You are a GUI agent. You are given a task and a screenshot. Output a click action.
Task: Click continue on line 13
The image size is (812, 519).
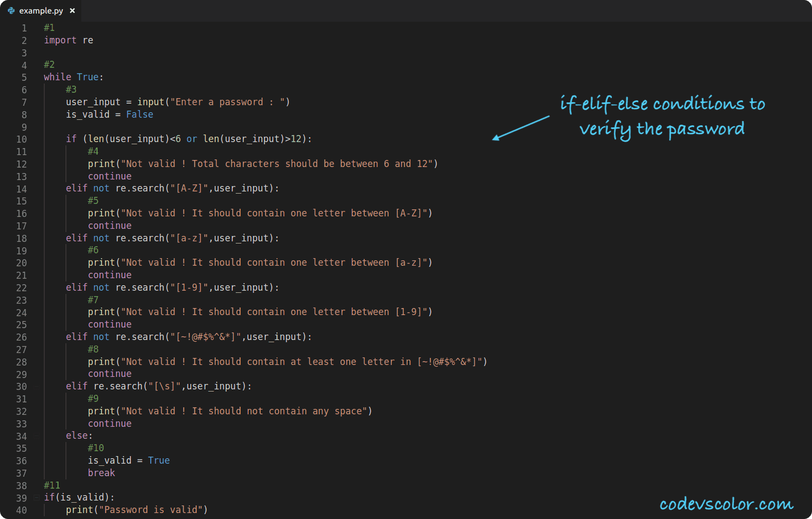(x=109, y=176)
